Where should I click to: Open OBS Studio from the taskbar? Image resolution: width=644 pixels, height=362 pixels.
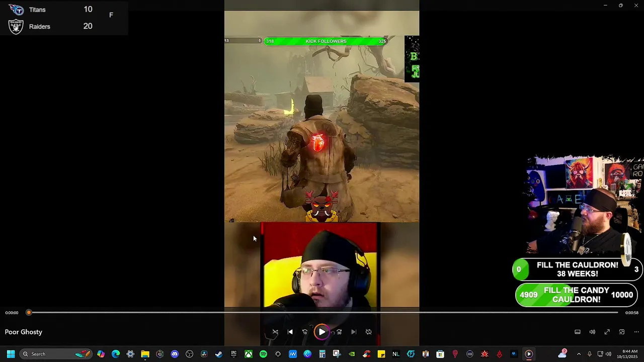(189, 354)
